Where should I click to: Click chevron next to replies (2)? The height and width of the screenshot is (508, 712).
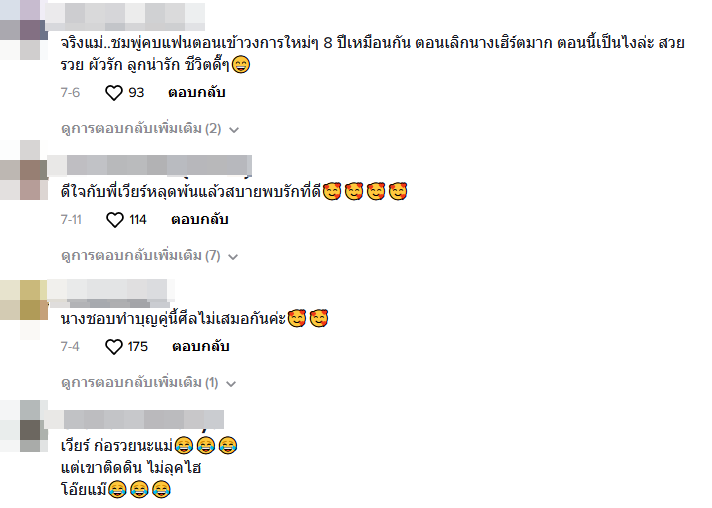click(x=234, y=130)
